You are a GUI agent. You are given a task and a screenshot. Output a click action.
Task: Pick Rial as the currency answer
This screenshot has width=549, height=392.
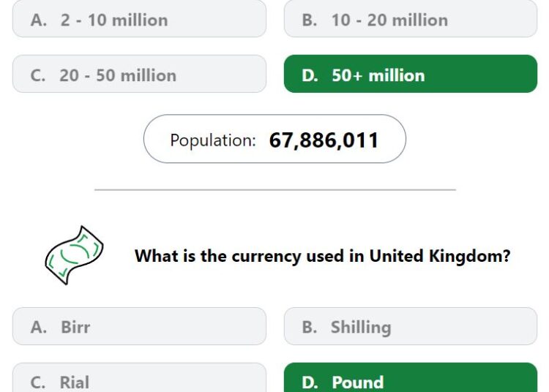pos(139,377)
